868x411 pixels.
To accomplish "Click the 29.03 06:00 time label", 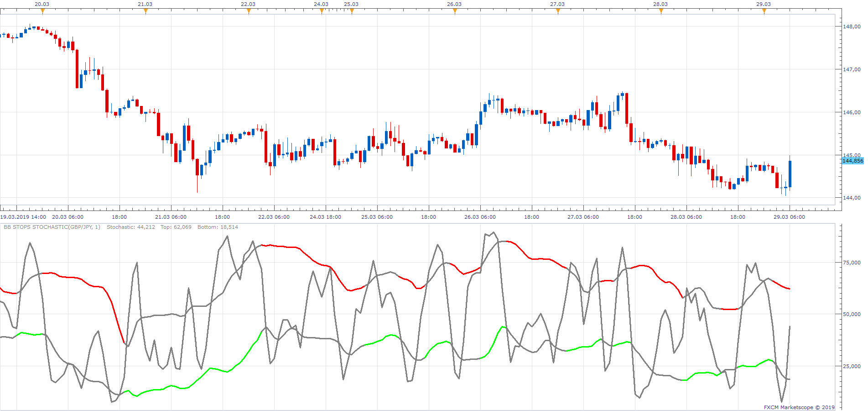I will 789,217.
